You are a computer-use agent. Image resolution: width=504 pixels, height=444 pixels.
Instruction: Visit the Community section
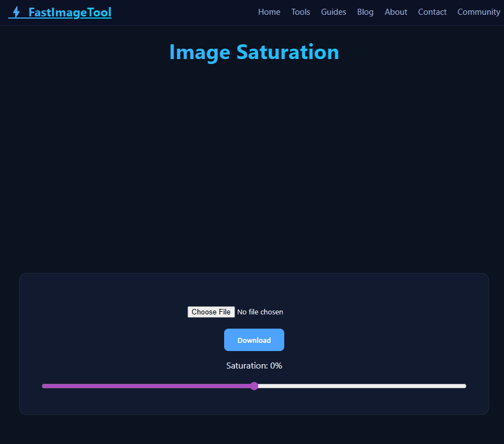[478, 11]
